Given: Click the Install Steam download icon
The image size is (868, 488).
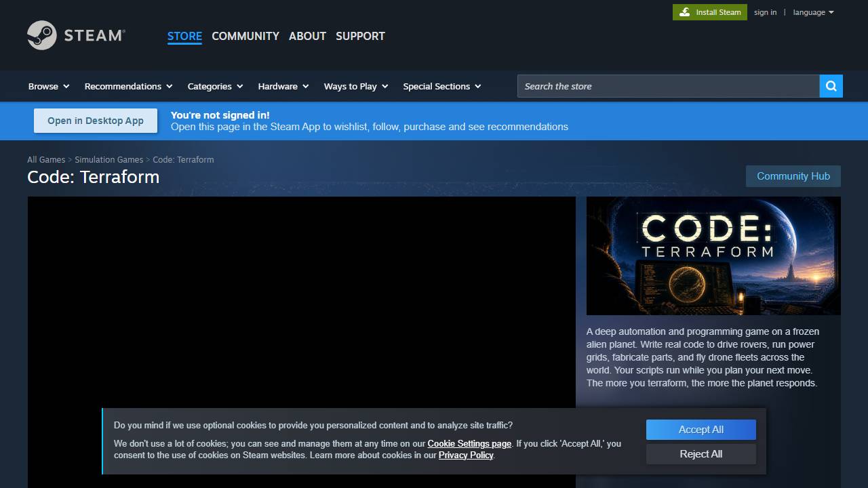Looking at the screenshot, I should (685, 12).
